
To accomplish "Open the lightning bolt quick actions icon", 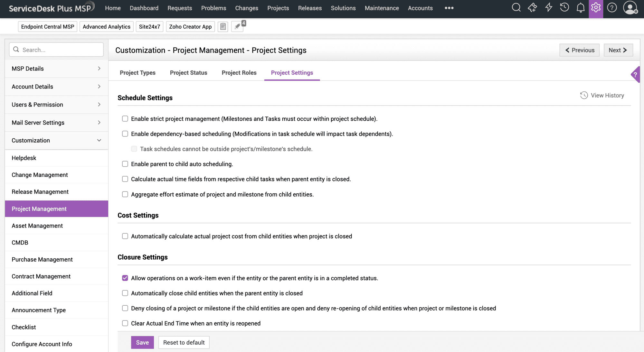I will 548,7.
